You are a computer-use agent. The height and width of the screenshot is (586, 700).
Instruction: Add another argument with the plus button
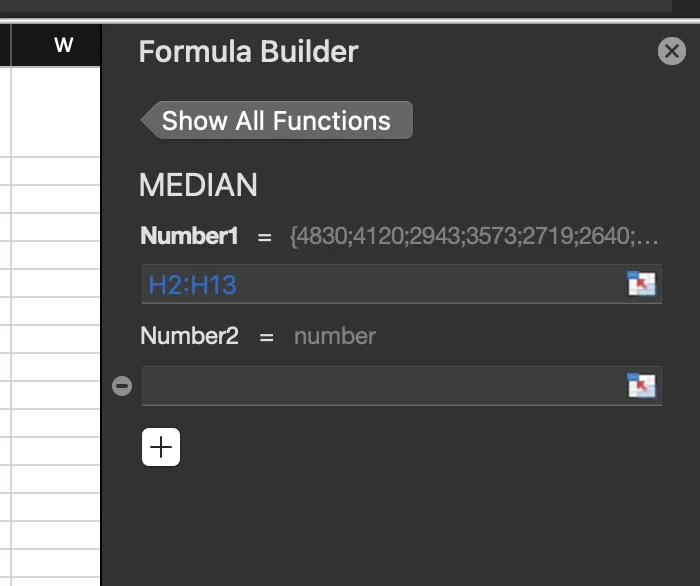point(161,447)
